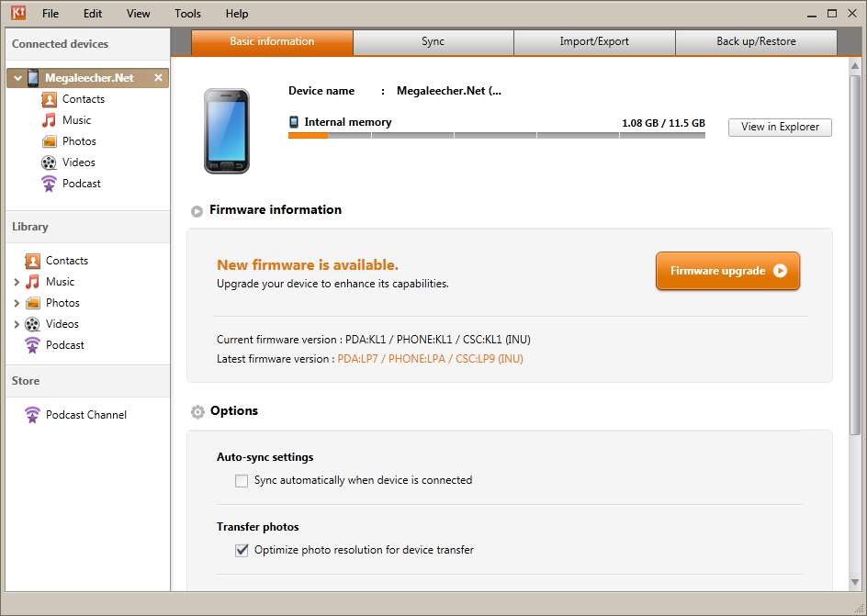Click the Library Contacts icon
The height and width of the screenshot is (616, 867).
(x=33, y=261)
